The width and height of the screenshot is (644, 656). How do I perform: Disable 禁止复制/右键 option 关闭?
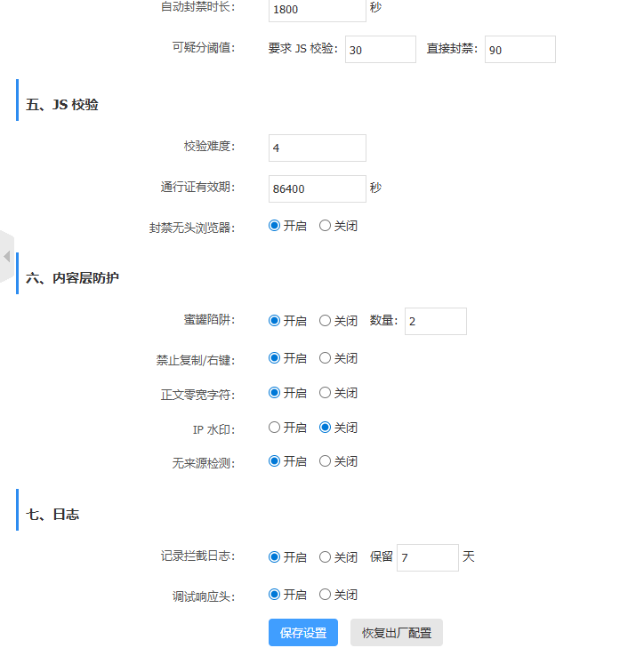325,357
